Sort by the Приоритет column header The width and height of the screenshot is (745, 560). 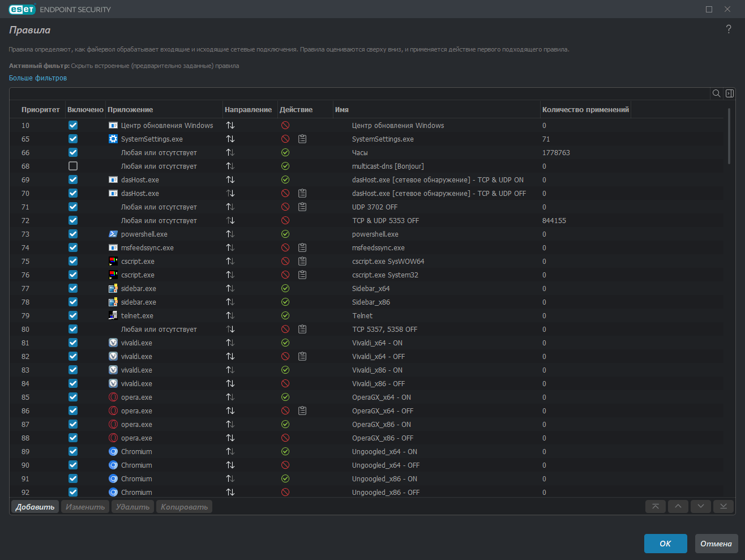tap(40, 109)
